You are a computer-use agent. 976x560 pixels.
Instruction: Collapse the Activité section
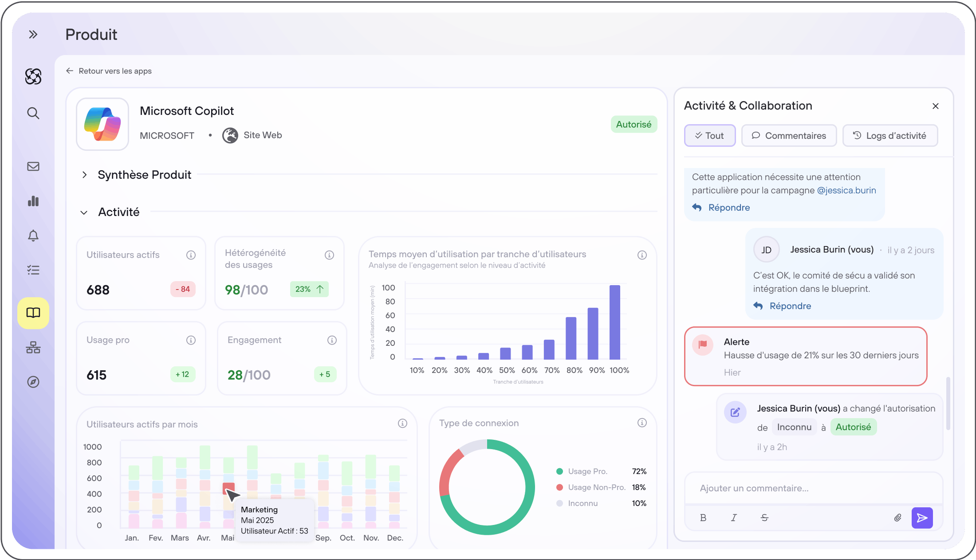click(x=84, y=212)
